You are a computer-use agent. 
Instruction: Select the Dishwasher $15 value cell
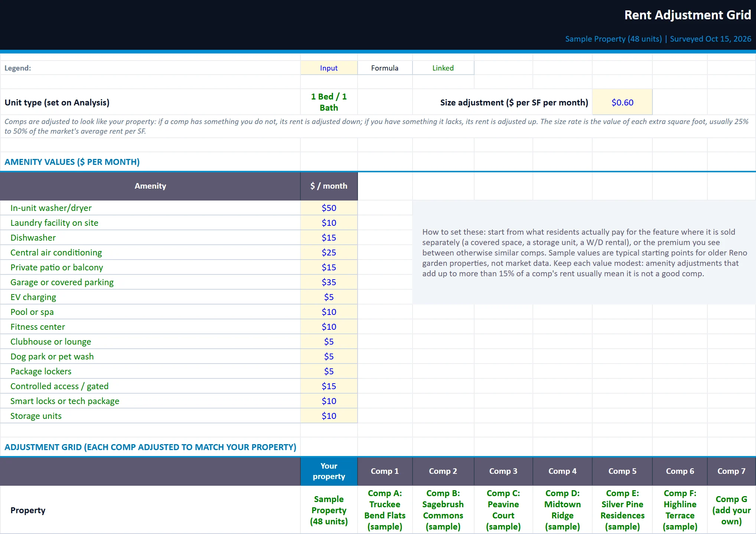(x=329, y=238)
